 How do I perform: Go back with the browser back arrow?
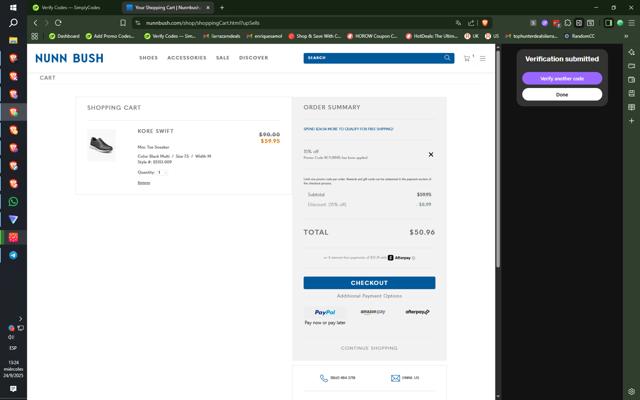click(x=36, y=23)
